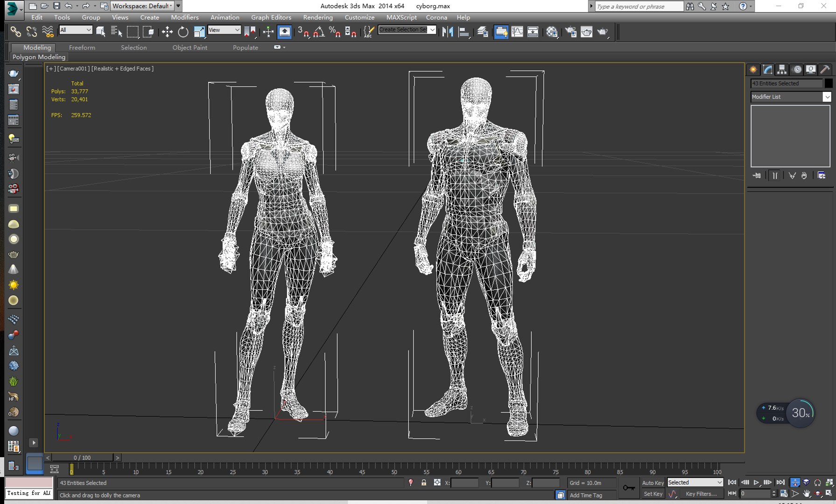
Task: Play the animation
Action: (756, 483)
